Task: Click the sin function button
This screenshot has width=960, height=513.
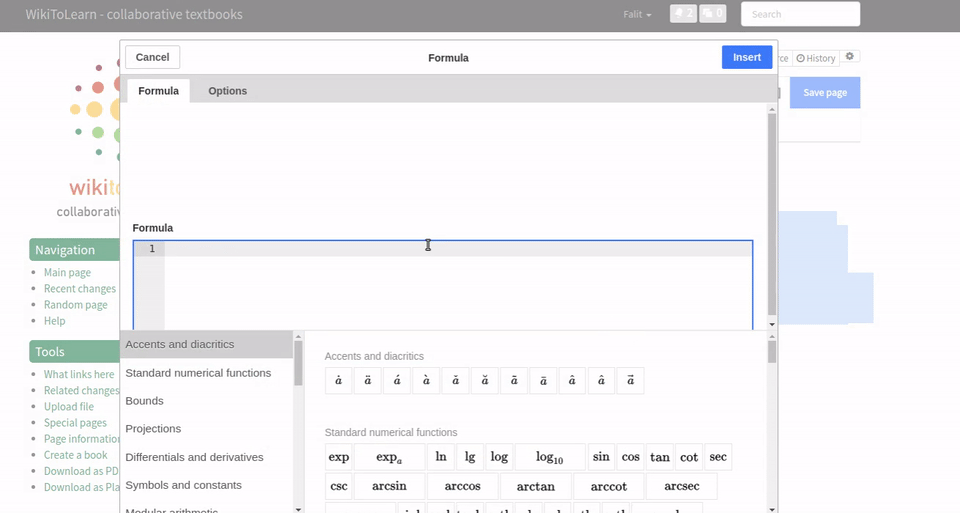Action: (601, 457)
